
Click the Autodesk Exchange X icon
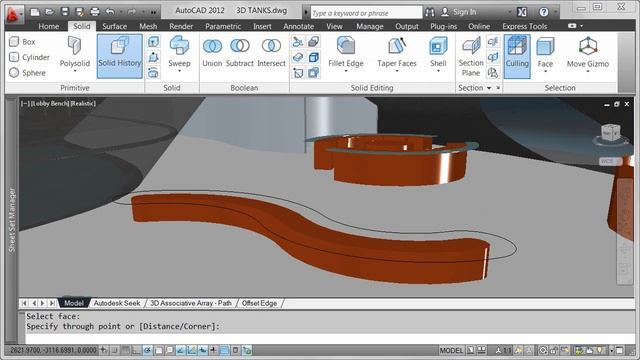(x=522, y=12)
